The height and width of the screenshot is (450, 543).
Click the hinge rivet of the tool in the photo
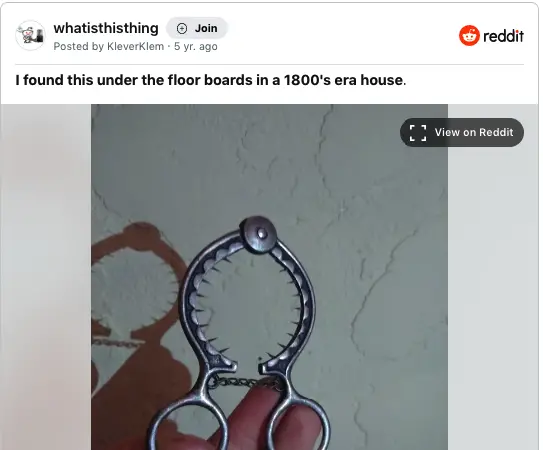pyautogui.click(x=259, y=235)
